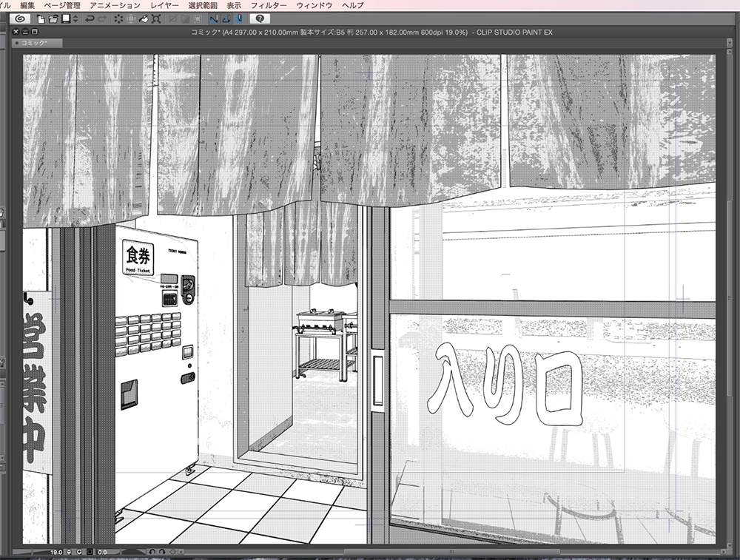The width and height of the screenshot is (740, 560).
Task: Open the ウィンドウ menu
Action: (x=314, y=6)
